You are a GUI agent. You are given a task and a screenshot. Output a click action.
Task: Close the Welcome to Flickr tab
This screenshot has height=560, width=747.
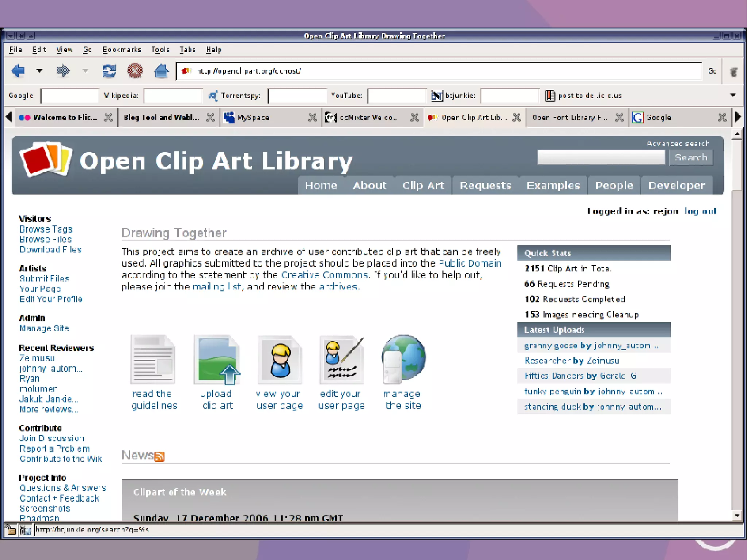(108, 117)
